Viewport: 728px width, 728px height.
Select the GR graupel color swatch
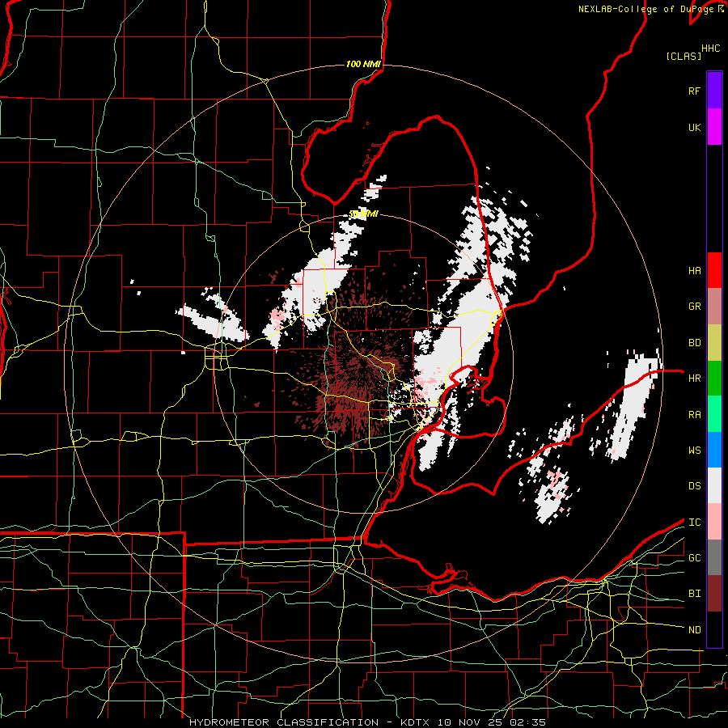pos(714,307)
